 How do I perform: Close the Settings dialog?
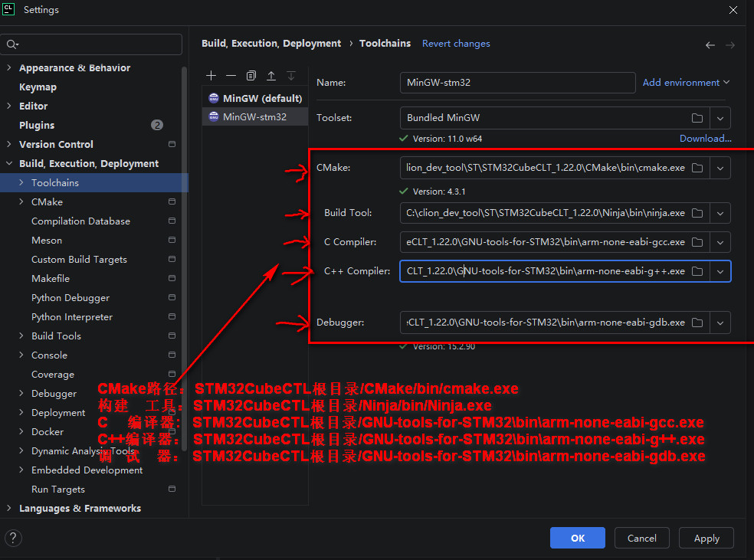click(733, 10)
